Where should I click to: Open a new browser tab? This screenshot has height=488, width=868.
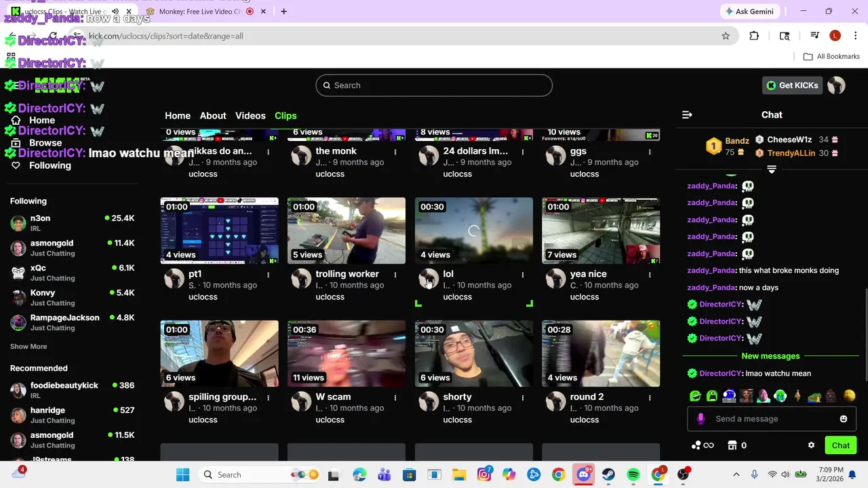[x=283, y=12]
